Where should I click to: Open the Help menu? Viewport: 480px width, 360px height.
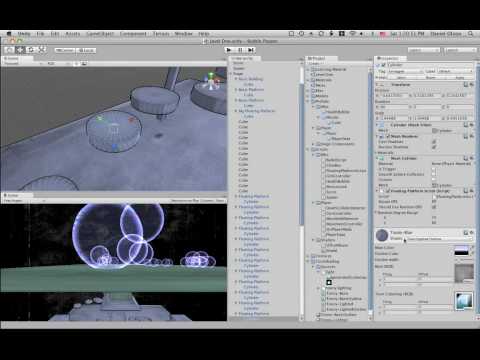(204, 34)
